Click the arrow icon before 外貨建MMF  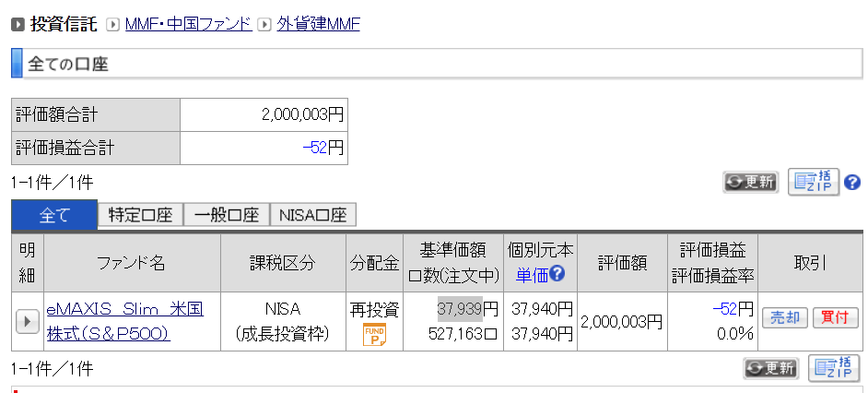(x=264, y=25)
